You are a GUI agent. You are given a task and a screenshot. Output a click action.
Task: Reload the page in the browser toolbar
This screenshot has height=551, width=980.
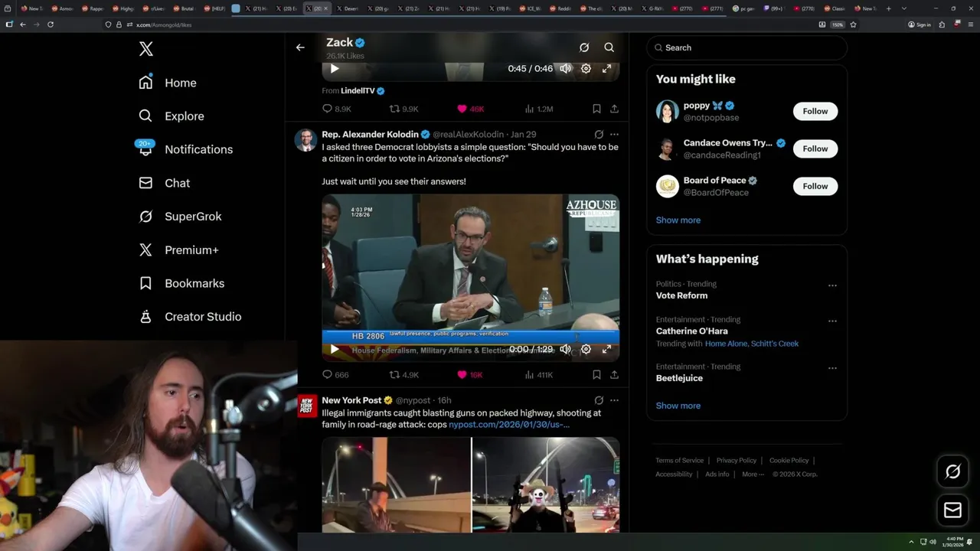(51, 24)
